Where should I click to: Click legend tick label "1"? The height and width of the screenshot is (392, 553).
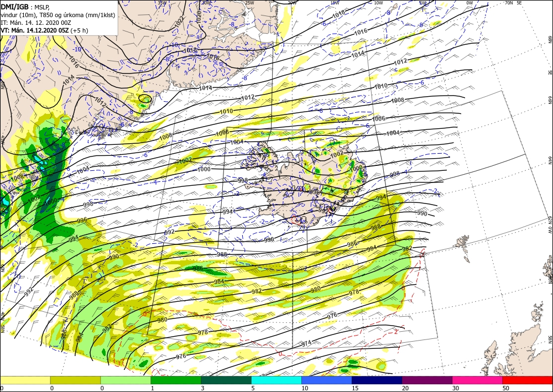(153, 388)
